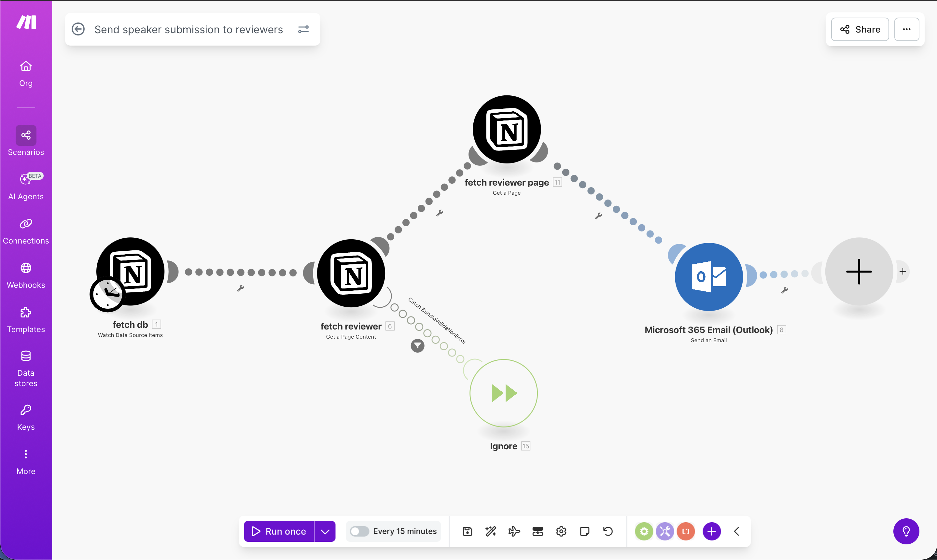Click the Share button
The height and width of the screenshot is (560, 937).
point(860,29)
